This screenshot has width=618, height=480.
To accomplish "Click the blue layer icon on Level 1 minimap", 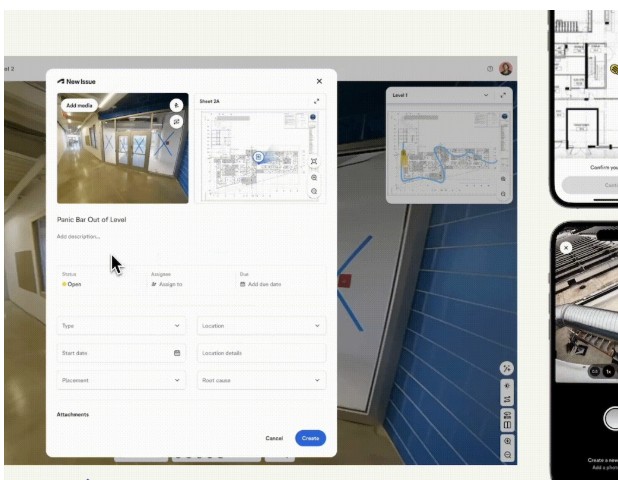I will coord(504,116).
